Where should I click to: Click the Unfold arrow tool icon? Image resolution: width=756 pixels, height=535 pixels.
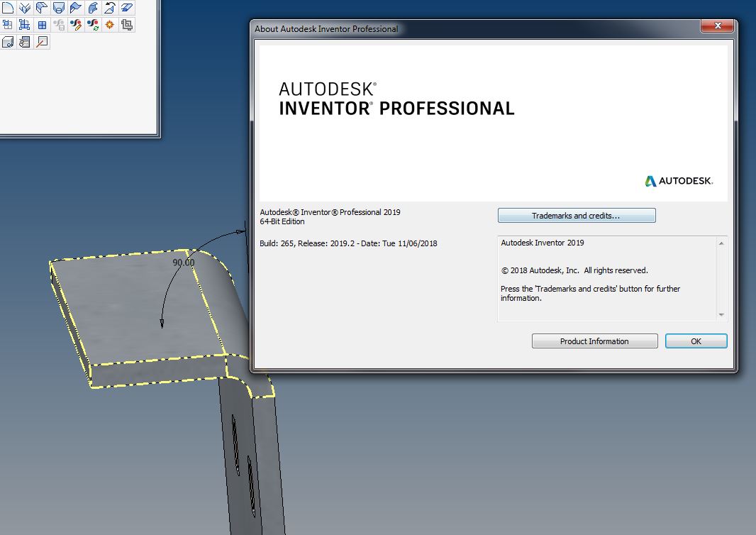tap(109, 7)
